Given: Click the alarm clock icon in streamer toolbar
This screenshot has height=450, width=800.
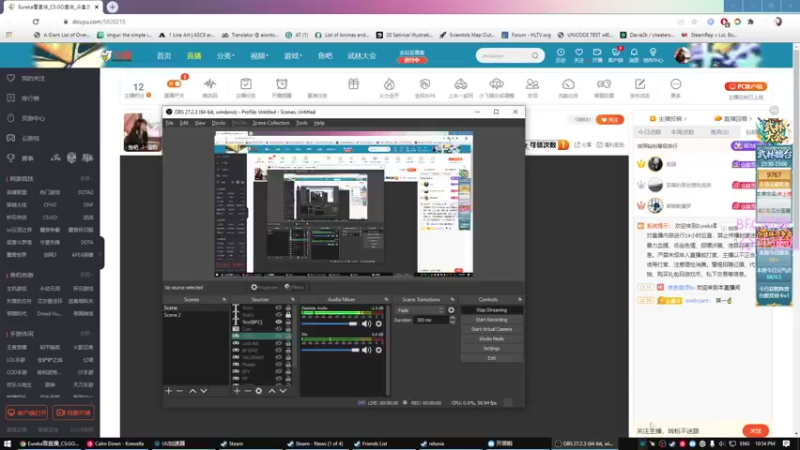Looking at the screenshot, I should pyautogui.click(x=282, y=84).
